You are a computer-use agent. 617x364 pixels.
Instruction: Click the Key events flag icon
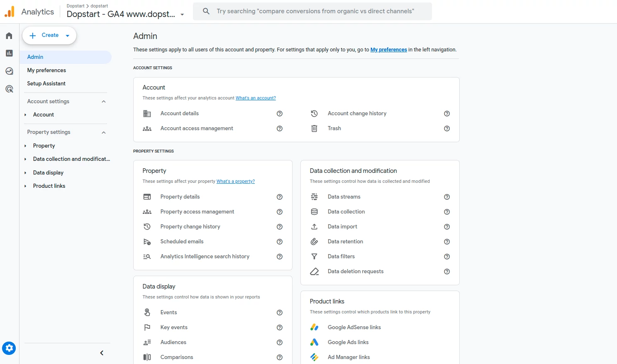pyautogui.click(x=147, y=328)
